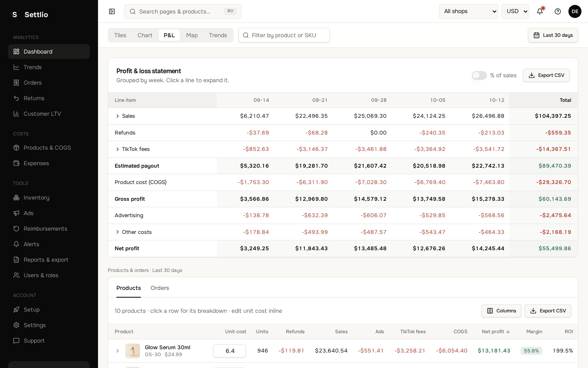
Task: Open the Support page
Action: 49,341
